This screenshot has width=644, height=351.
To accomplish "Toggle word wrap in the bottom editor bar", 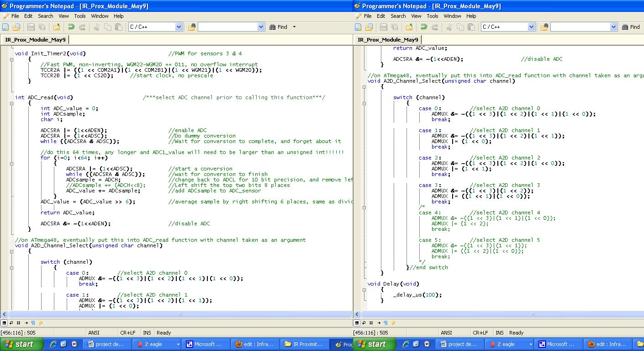I will [11, 323].
